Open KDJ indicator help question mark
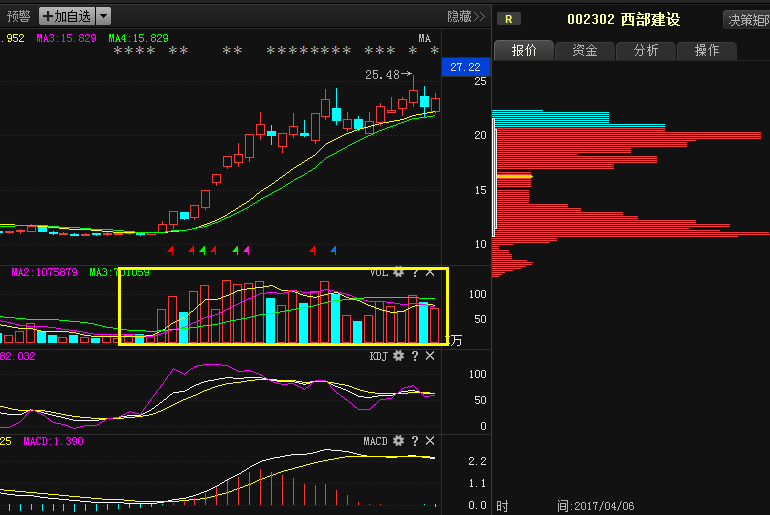770x515 pixels. 415,356
